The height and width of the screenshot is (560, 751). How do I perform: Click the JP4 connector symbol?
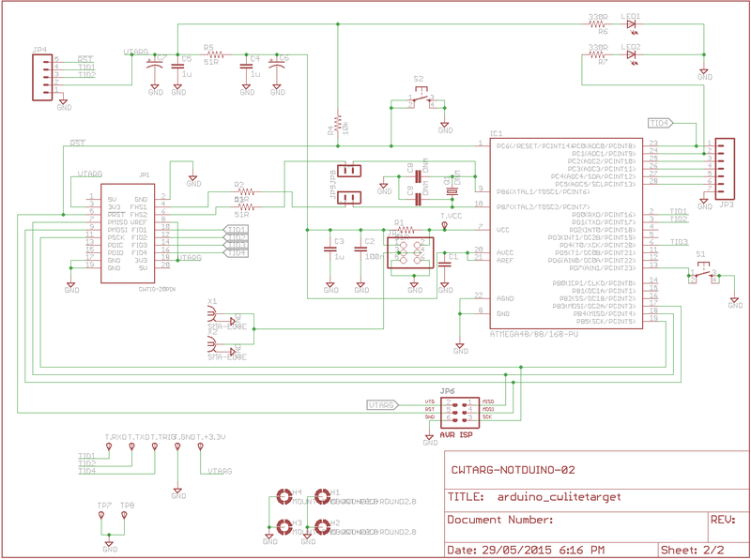(x=43, y=75)
